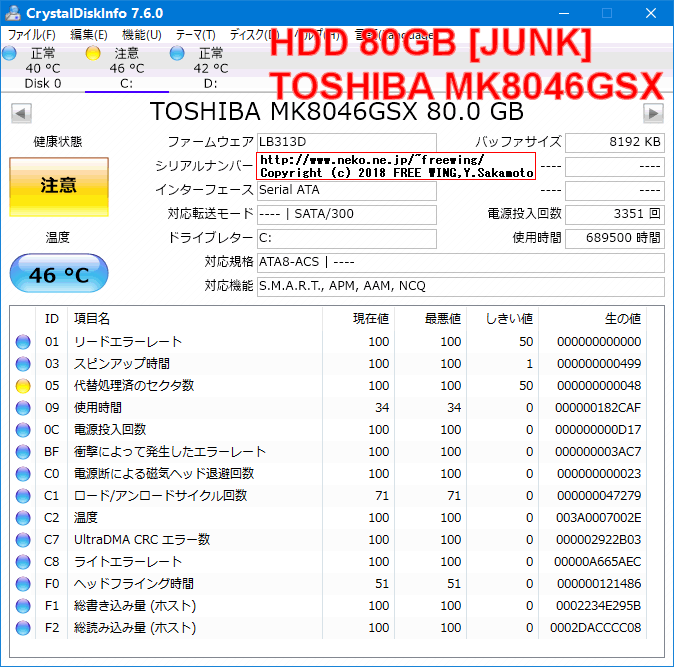Click the power-on hours value 689500 時間
Screen dimensions: 674x667
pyautogui.click(x=615, y=239)
